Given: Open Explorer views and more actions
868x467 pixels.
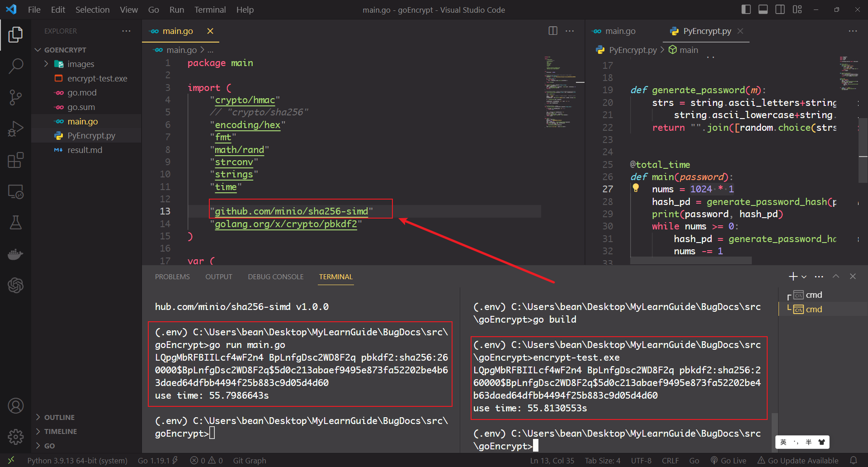Looking at the screenshot, I should click(x=126, y=31).
